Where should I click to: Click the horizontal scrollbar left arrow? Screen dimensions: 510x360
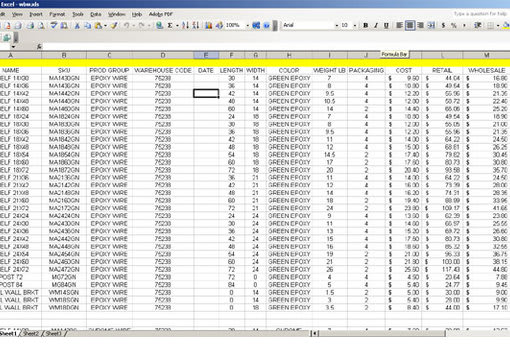(x=315, y=333)
